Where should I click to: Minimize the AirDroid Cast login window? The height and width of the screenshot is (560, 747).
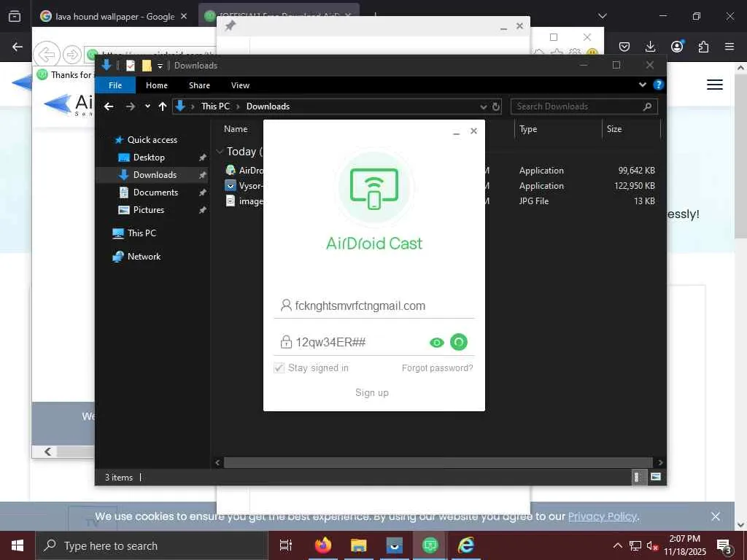(456, 132)
